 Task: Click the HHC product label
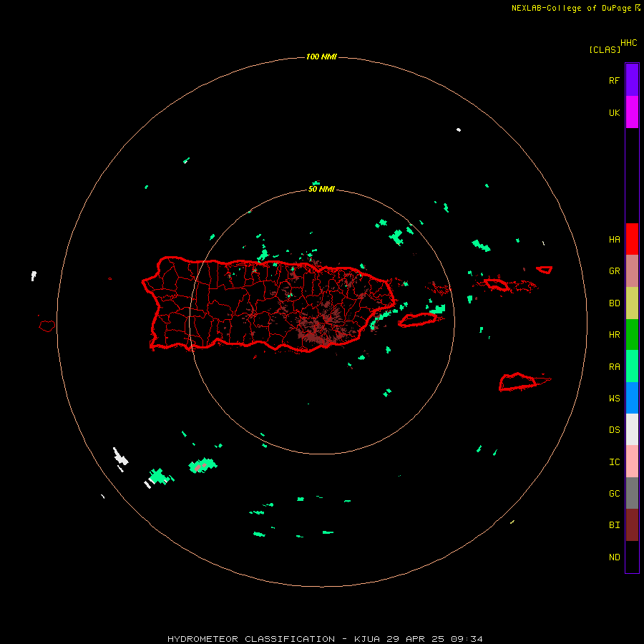point(628,43)
